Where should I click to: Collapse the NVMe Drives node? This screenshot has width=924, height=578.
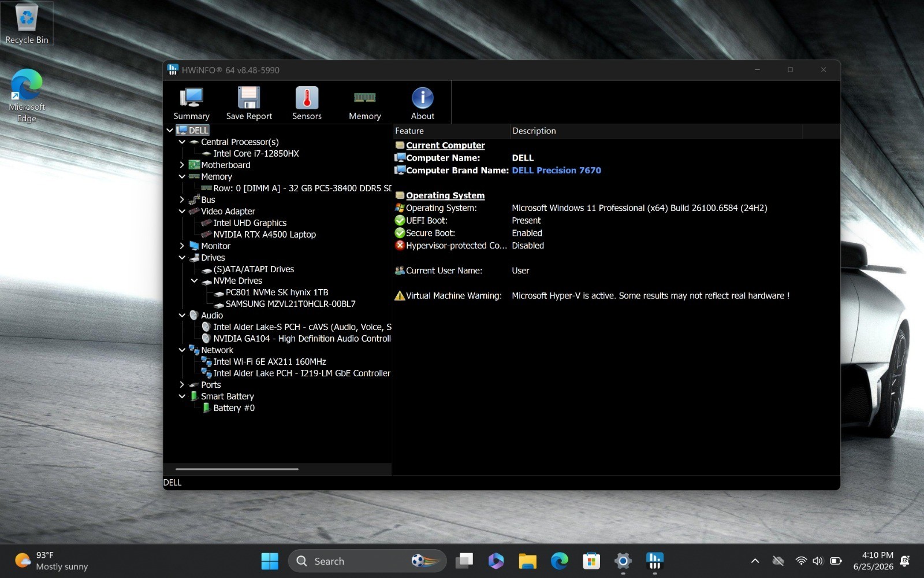click(x=194, y=281)
